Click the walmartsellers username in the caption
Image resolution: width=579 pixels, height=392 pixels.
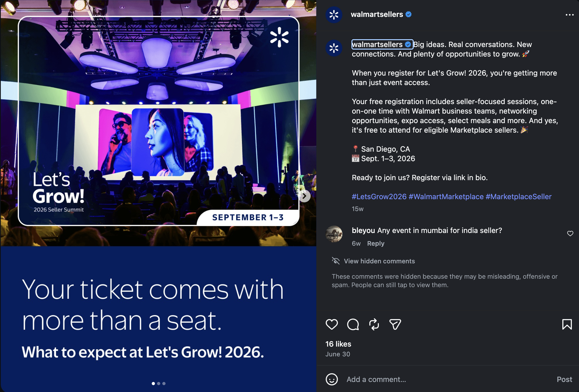coord(377,44)
